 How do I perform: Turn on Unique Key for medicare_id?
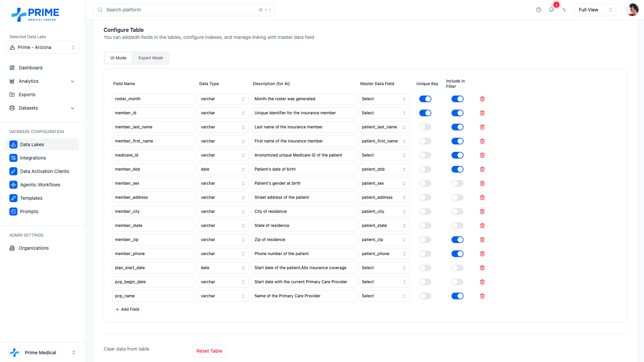point(425,155)
